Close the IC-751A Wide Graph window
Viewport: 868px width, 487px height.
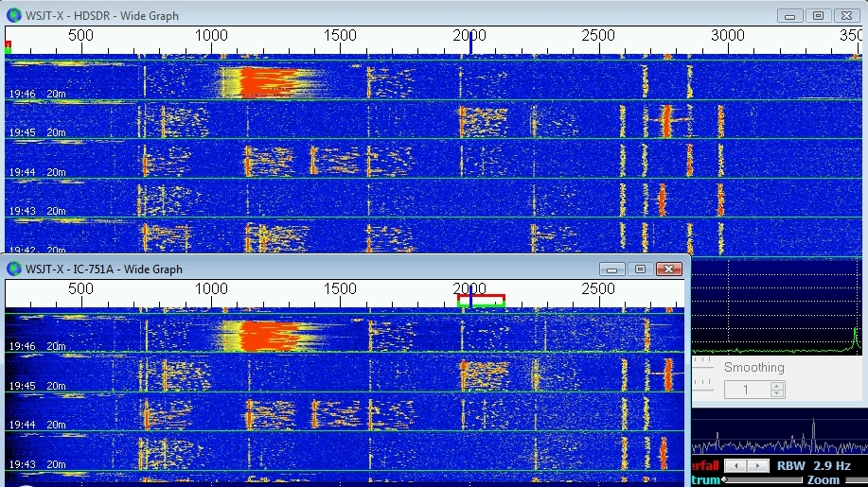(x=670, y=270)
